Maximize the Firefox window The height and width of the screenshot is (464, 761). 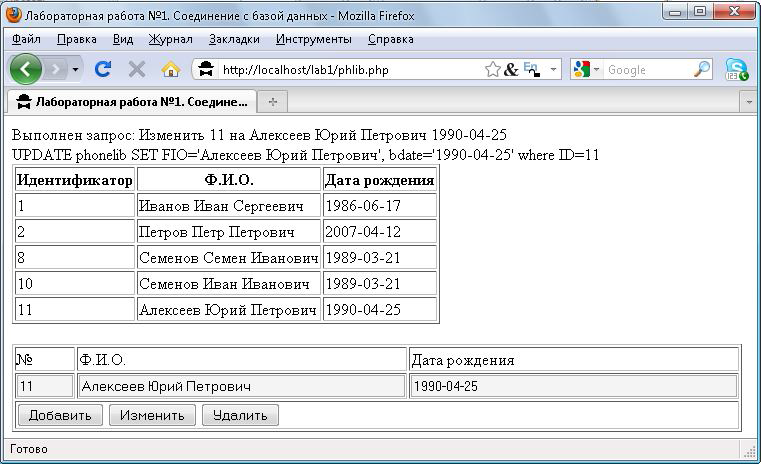click(700, 12)
